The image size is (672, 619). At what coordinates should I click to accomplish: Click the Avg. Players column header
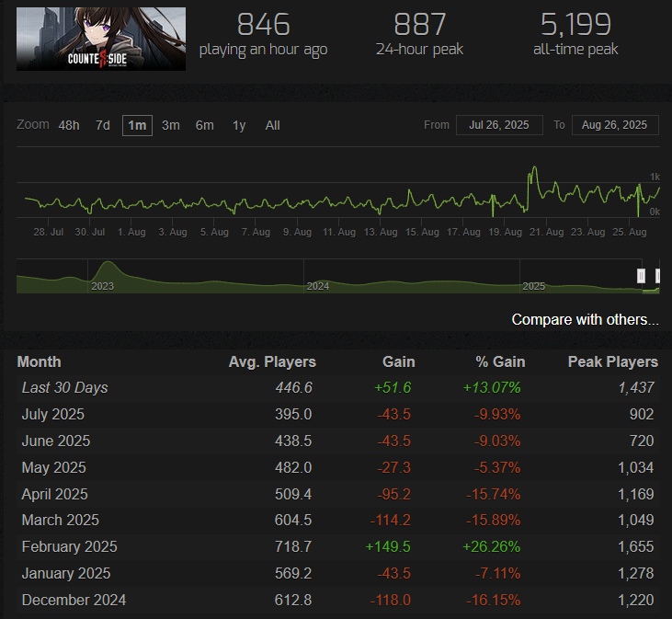[x=272, y=361]
